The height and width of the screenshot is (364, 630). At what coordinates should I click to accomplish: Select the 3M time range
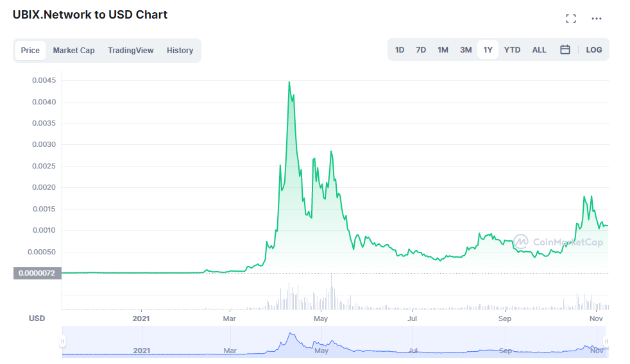click(466, 50)
